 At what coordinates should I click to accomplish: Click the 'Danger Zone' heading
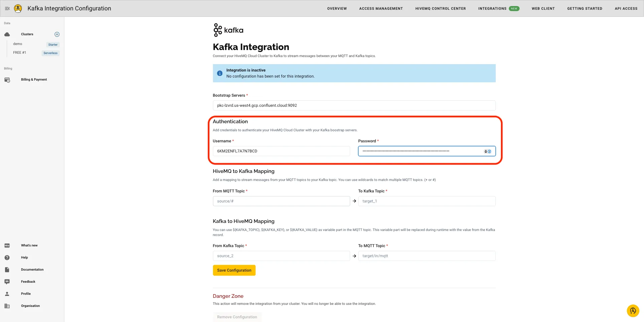pyautogui.click(x=228, y=296)
